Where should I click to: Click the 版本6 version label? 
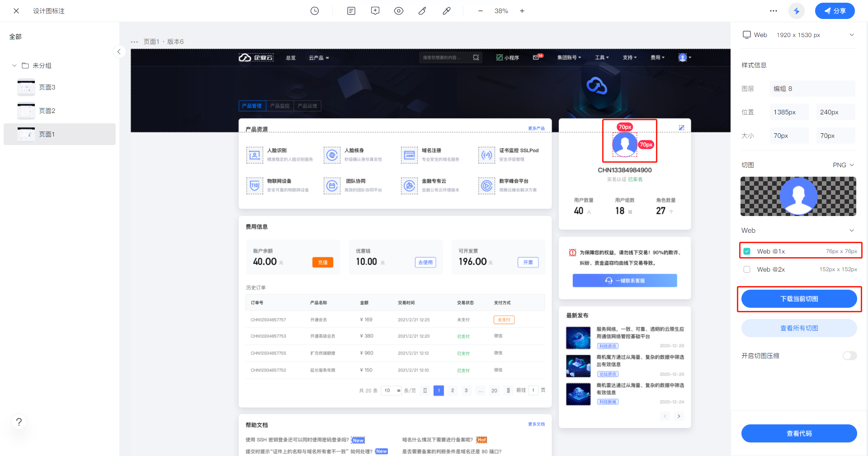(x=175, y=42)
